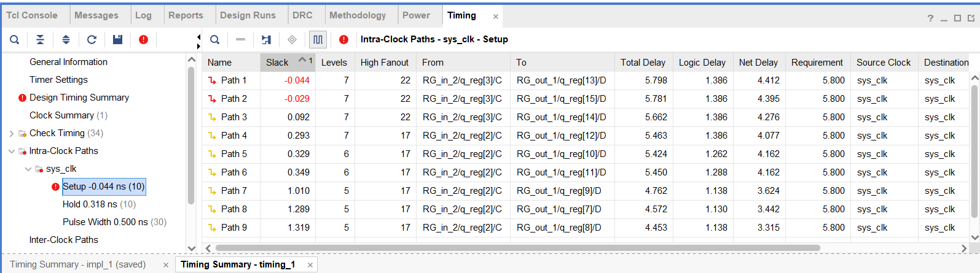Select Design Timing Summary in the tree
Viewport: 980px width, 273px height.
tap(79, 98)
